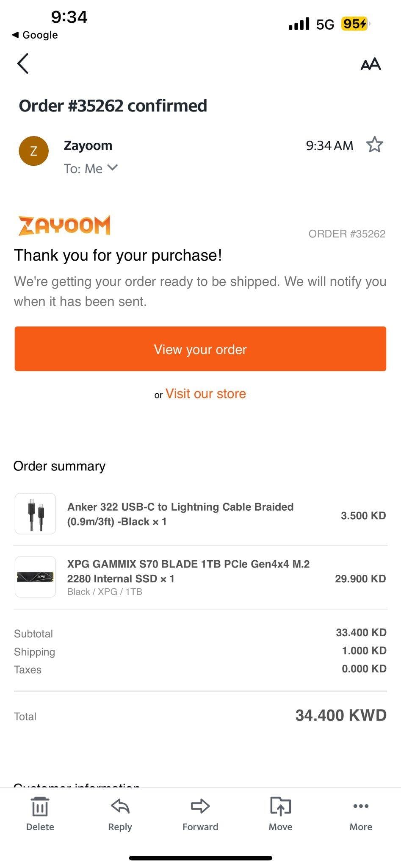The image size is (401, 868).
Task: Tap the Zayoom sender name
Action: [x=88, y=145]
